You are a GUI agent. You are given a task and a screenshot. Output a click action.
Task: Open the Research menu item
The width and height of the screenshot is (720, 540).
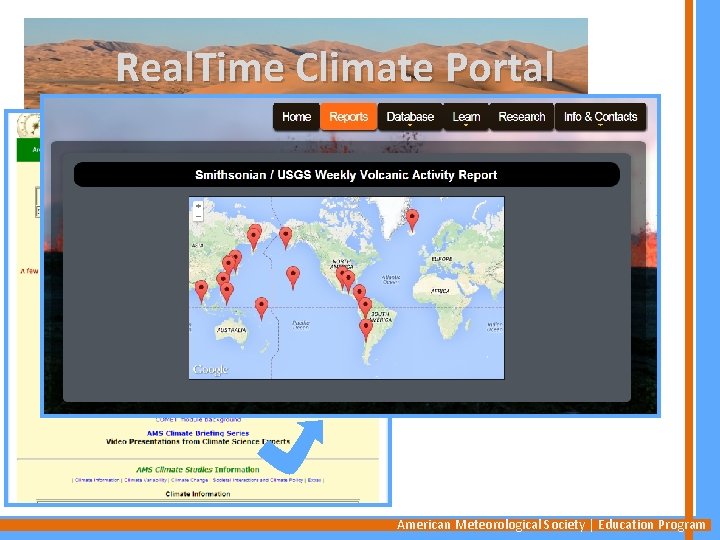click(522, 117)
